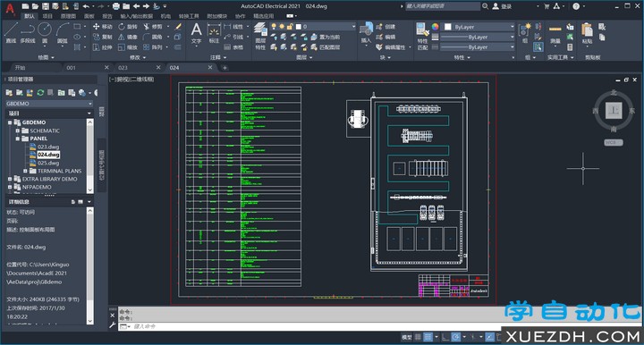This screenshot has width=644, height=345.
Task: Switch to the 023 drawing tab
Action: [x=123, y=67]
